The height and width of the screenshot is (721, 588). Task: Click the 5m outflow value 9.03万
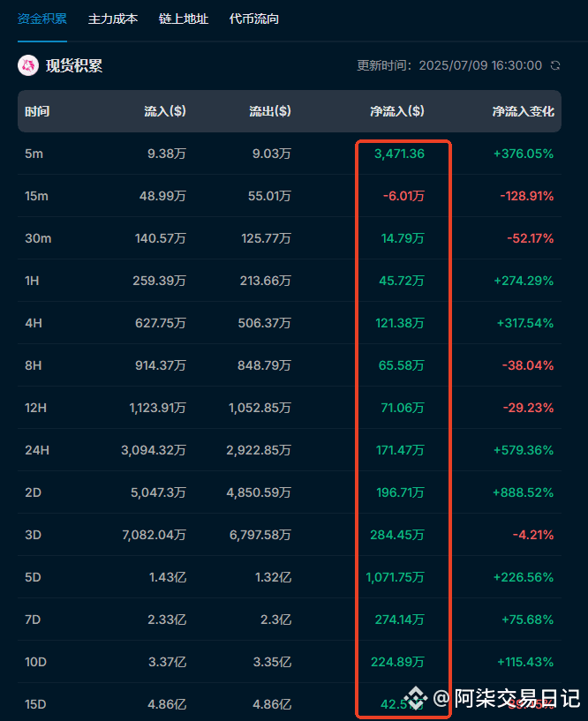pyautogui.click(x=271, y=154)
